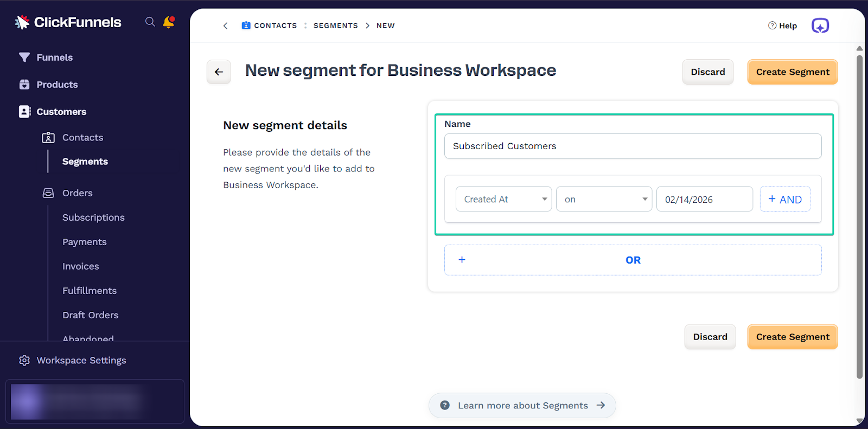Click the plus icon in OR row

[462, 260]
